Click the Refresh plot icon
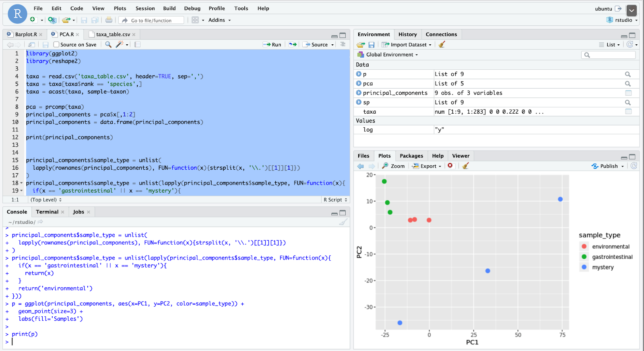The height and width of the screenshot is (351, 644). tap(634, 166)
